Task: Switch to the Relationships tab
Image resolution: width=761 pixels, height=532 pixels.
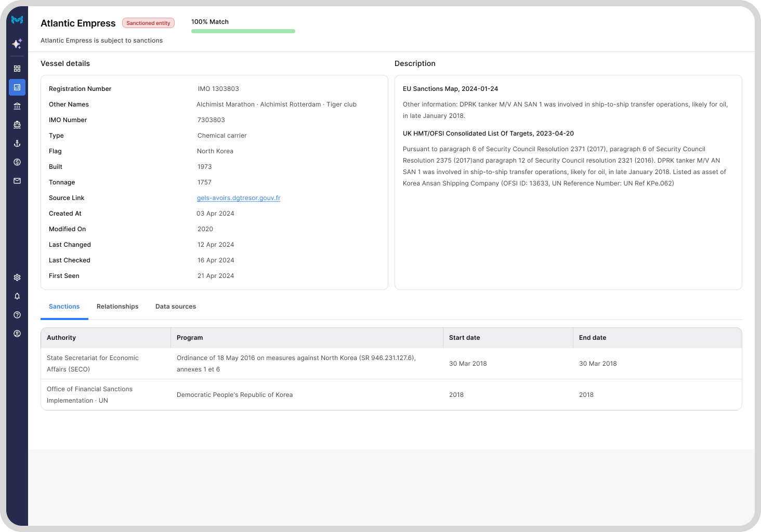Action: (x=117, y=307)
